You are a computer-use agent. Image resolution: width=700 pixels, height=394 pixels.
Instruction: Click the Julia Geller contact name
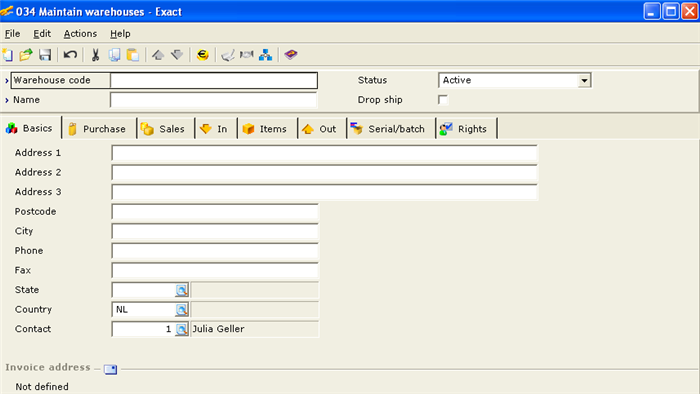(x=218, y=329)
